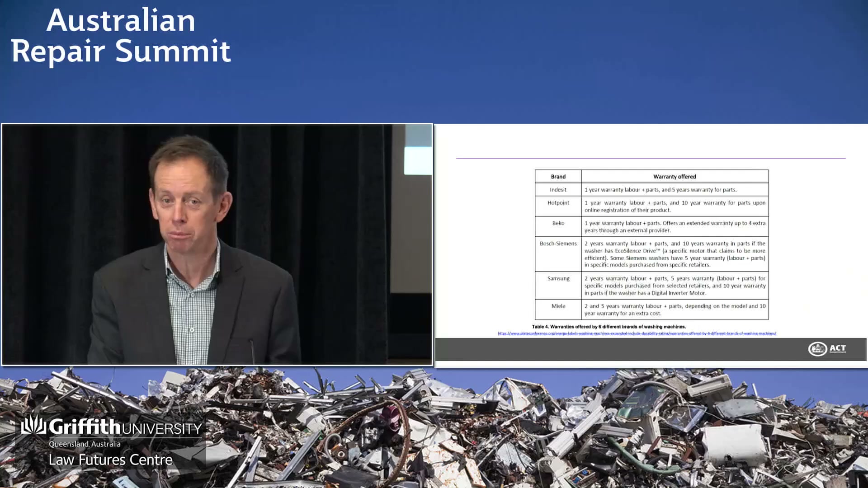The width and height of the screenshot is (868, 488).
Task: Click the speaker video thumbnail
Action: (217, 244)
